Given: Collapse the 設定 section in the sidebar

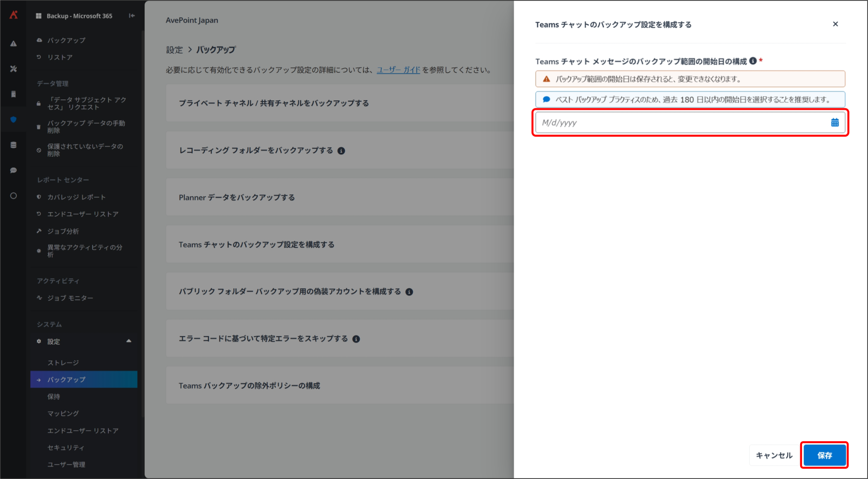Looking at the screenshot, I should tap(129, 341).
